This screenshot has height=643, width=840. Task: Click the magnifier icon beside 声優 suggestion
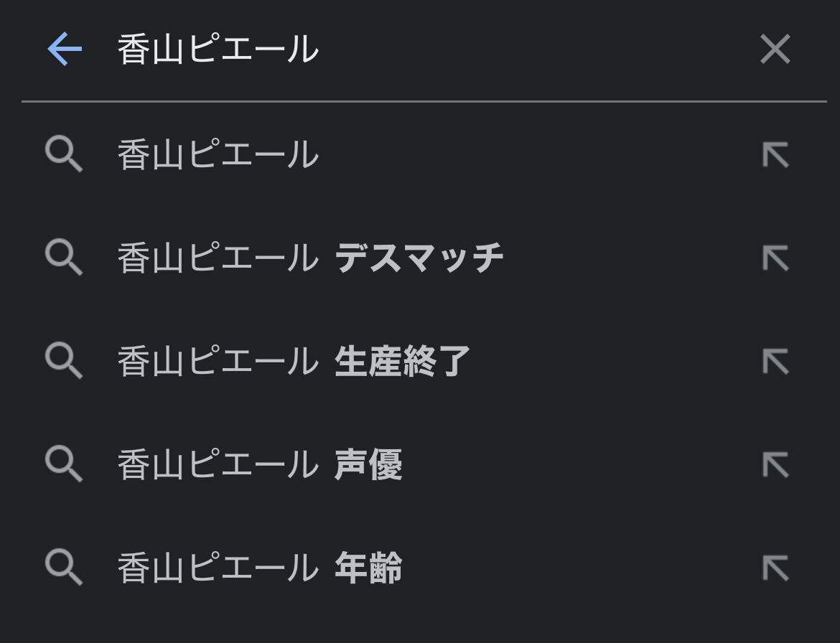[x=64, y=465]
